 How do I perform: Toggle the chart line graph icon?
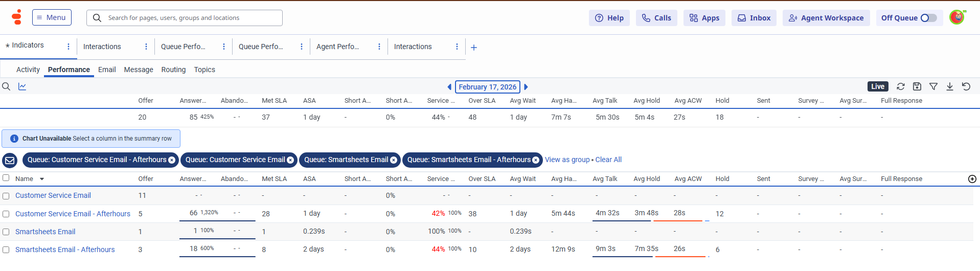22,86
